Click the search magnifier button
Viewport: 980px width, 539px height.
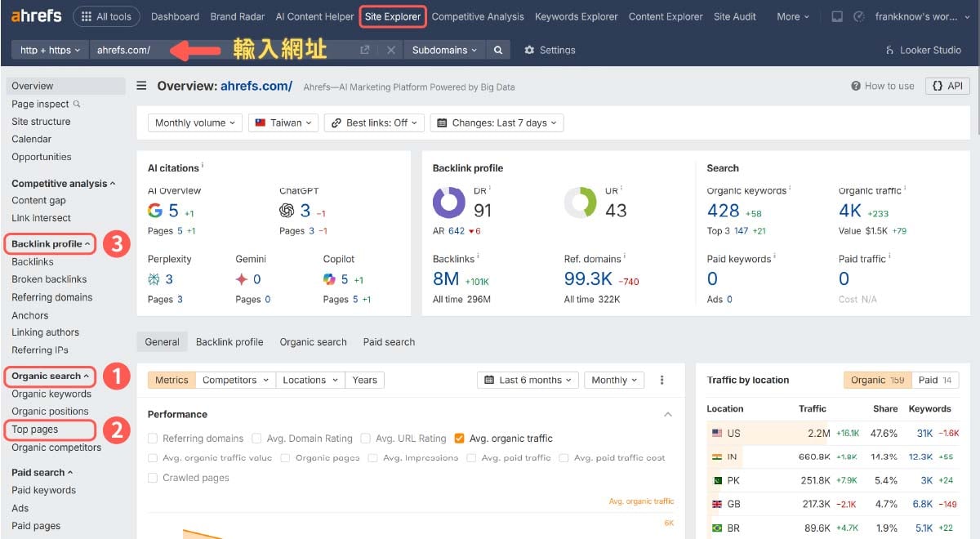pyautogui.click(x=498, y=50)
